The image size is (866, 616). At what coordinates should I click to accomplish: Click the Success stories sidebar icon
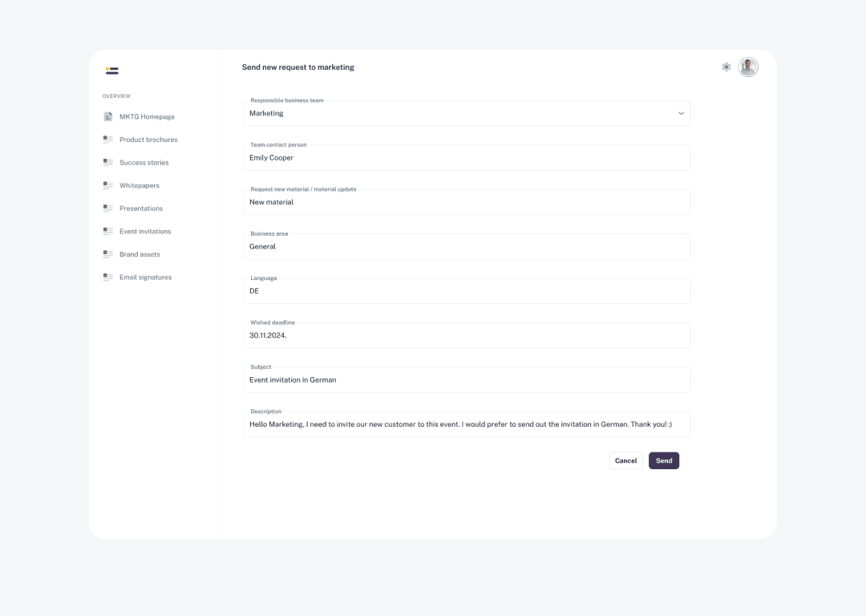tap(108, 163)
